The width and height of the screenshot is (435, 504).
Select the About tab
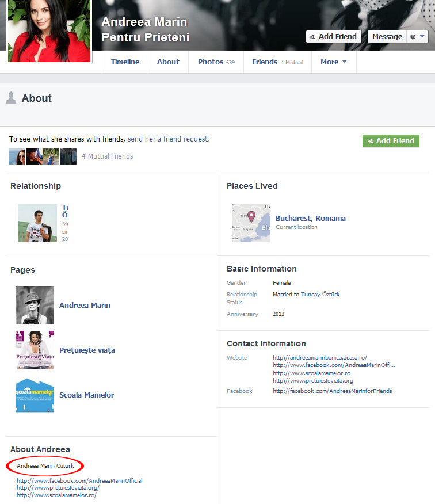pyautogui.click(x=168, y=62)
